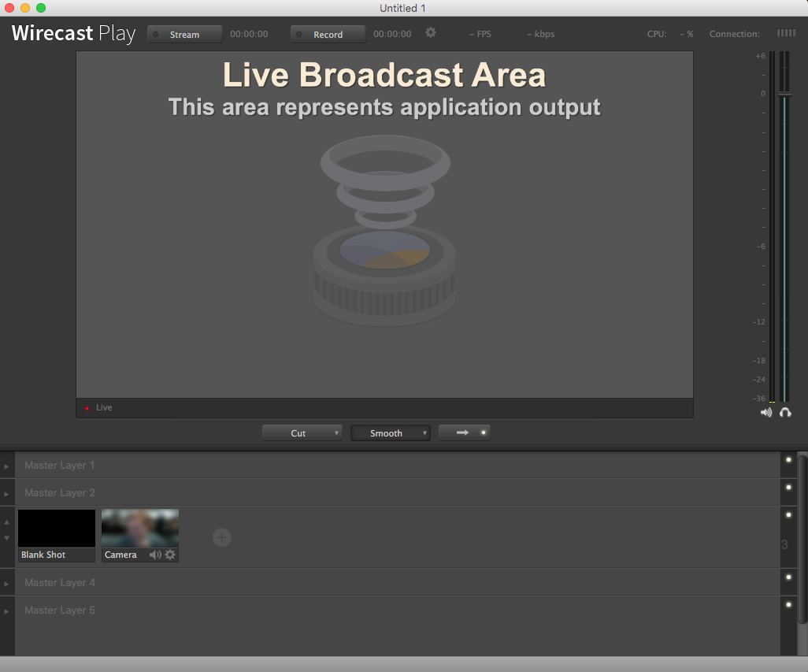Expand Master Layer 1 with triangle
This screenshot has height=672, width=808.
6,466
